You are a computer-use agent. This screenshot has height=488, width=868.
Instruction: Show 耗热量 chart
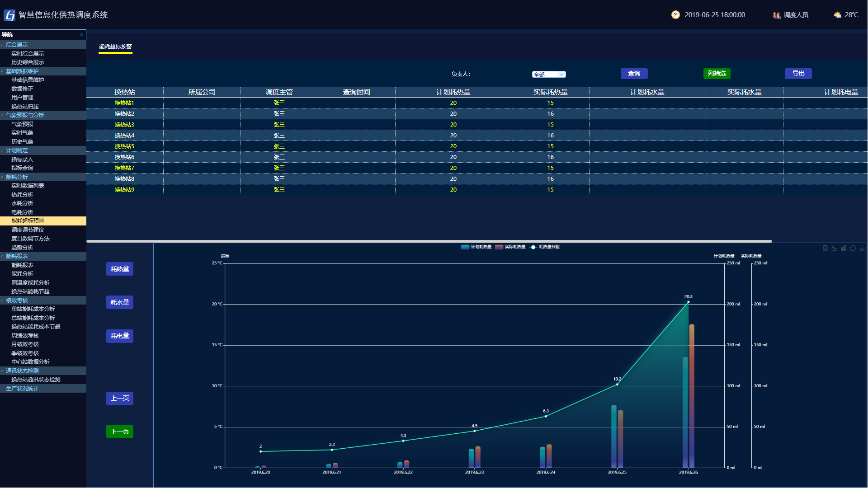point(120,269)
